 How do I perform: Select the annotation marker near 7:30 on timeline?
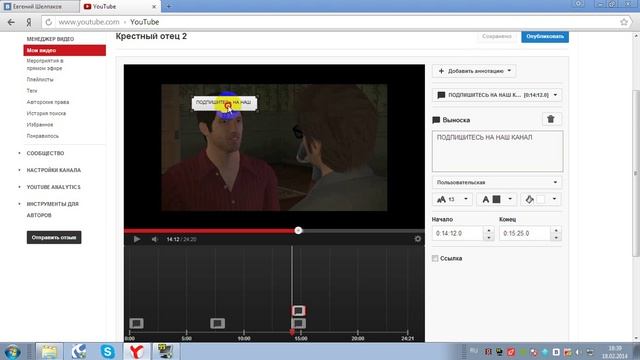(x=218, y=323)
